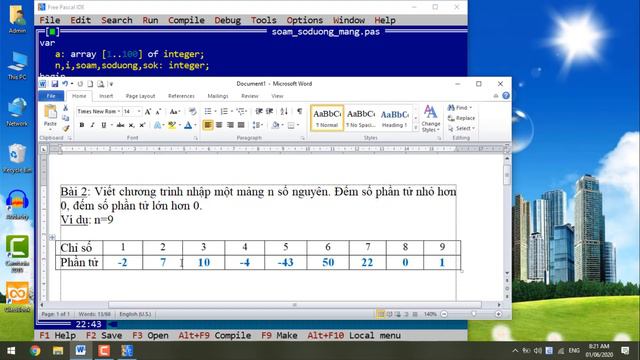
Task: Open the Windows Start menu
Action: pos(11,351)
